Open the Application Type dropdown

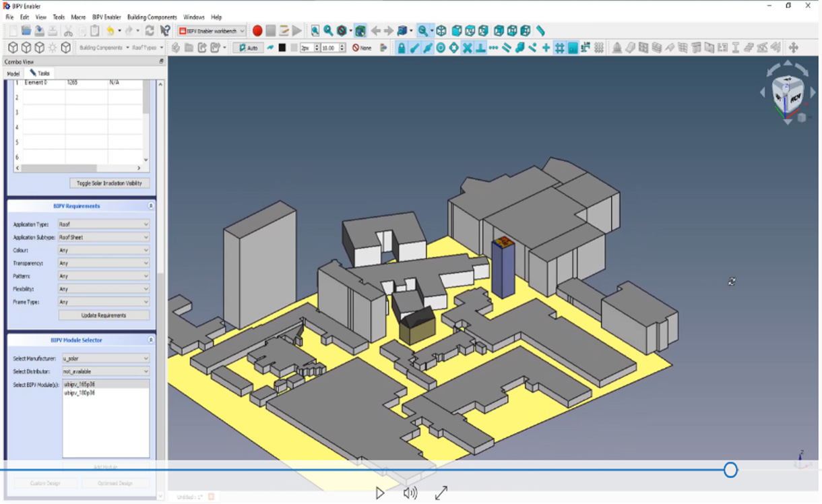click(x=104, y=224)
